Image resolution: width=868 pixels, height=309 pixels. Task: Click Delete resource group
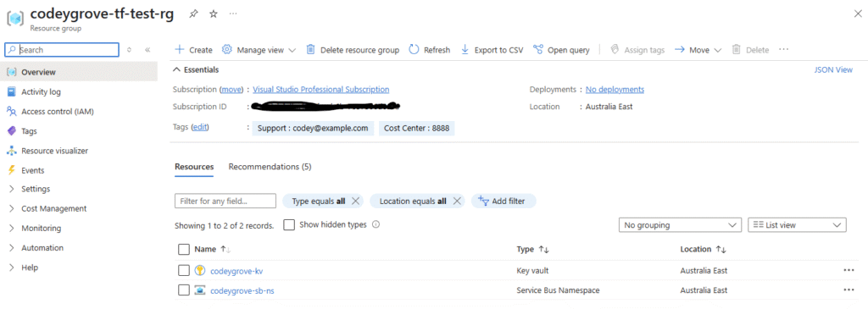pyautogui.click(x=353, y=50)
